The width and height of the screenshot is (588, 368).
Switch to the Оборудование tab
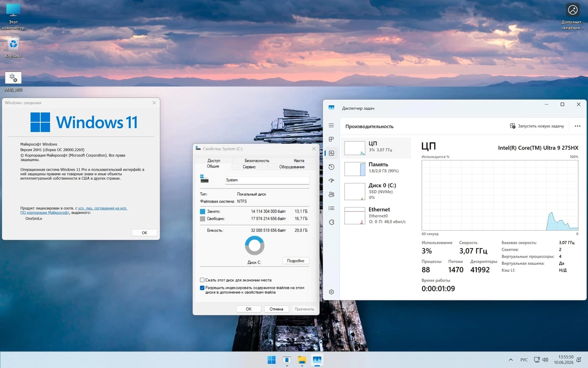[292, 167]
